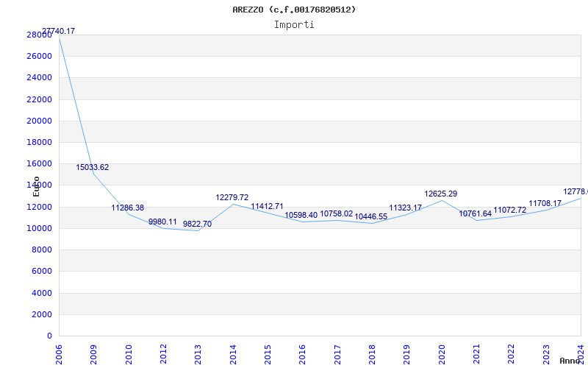The height and width of the screenshot is (368, 588).
Task: Click x-axis year 2016
Action: [x=303, y=355]
